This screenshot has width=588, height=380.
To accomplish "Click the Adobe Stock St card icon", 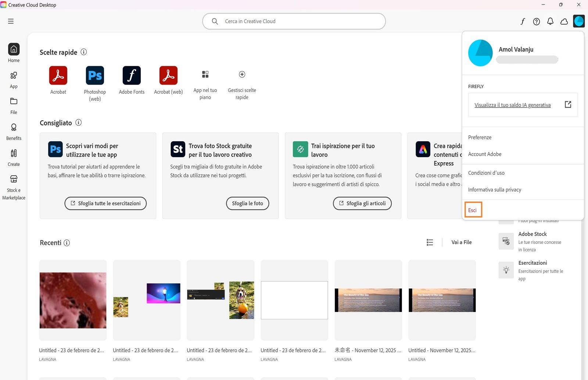I will pos(178,149).
